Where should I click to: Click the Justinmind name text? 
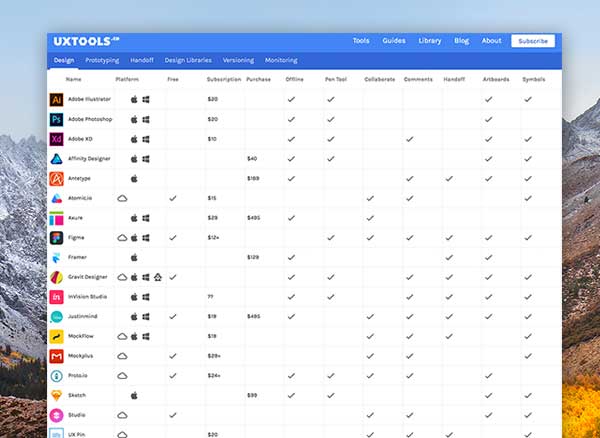pyautogui.click(x=83, y=316)
